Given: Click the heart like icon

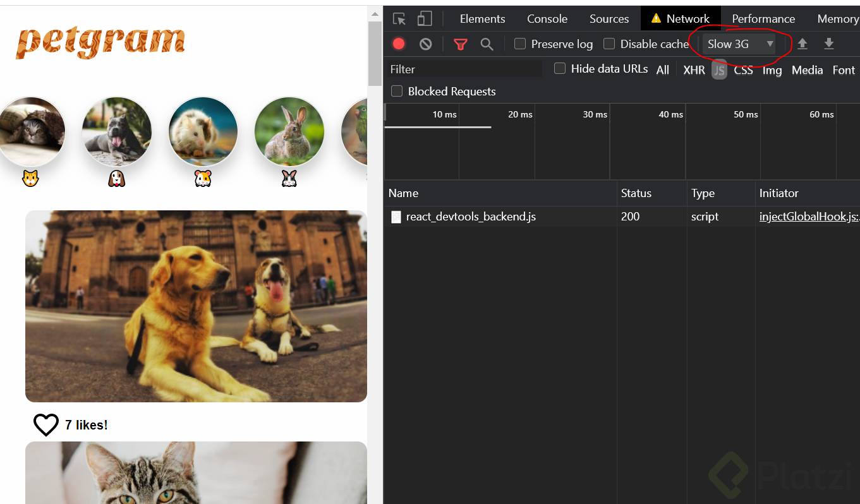Looking at the screenshot, I should coord(46,425).
